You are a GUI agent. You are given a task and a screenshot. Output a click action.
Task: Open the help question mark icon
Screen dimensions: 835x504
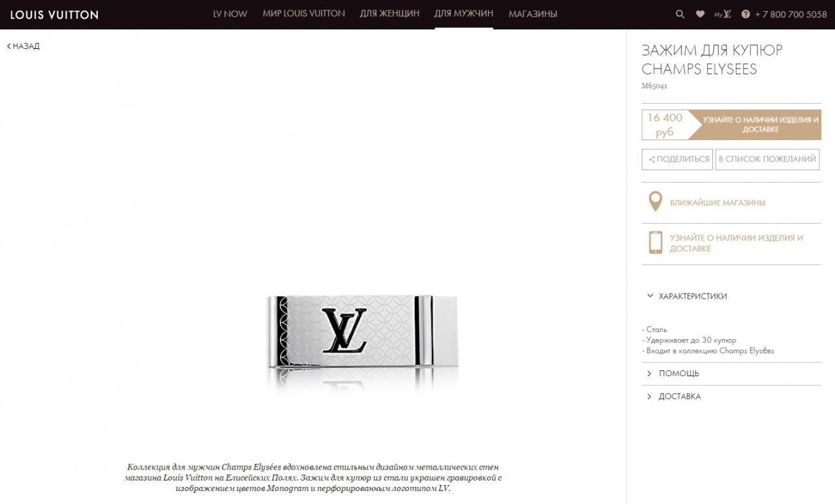click(746, 14)
